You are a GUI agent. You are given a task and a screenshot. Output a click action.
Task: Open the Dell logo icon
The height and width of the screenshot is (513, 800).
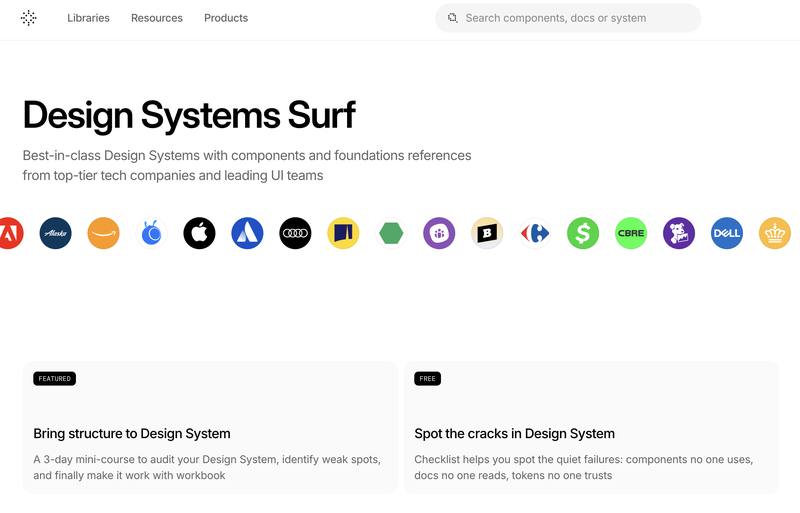pos(727,233)
